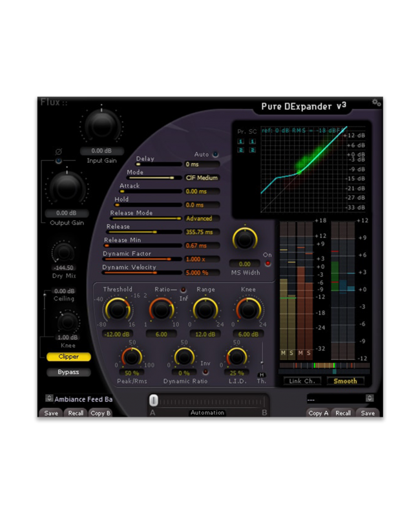
Task: Click the Ceiling 0.00 dB field
Action: [x=64, y=291]
